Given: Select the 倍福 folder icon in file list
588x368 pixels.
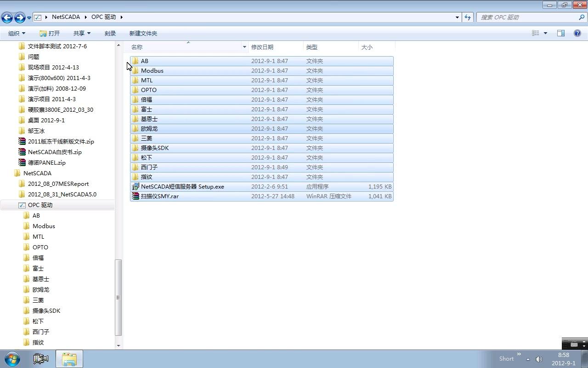Looking at the screenshot, I should (x=135, y=99).
